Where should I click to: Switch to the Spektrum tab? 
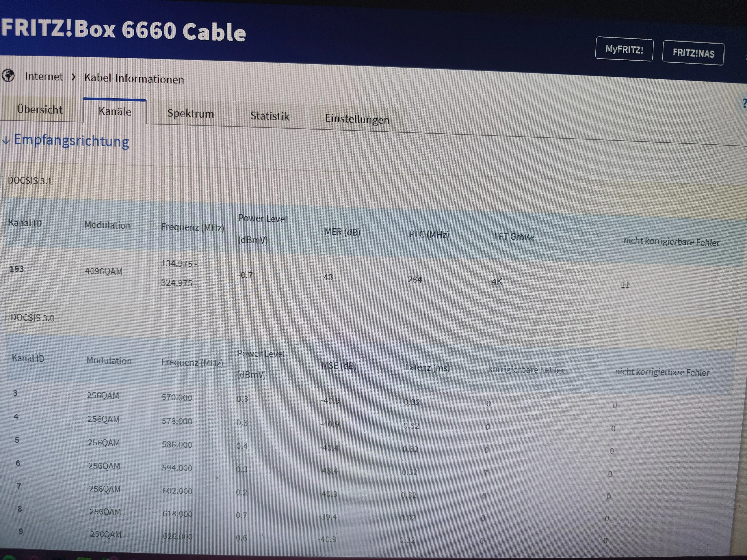[190, 114]
